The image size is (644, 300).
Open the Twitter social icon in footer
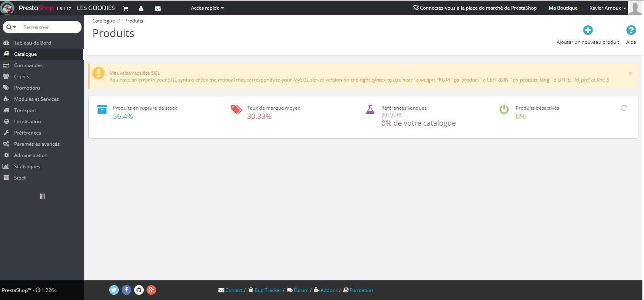pos(114,290)
